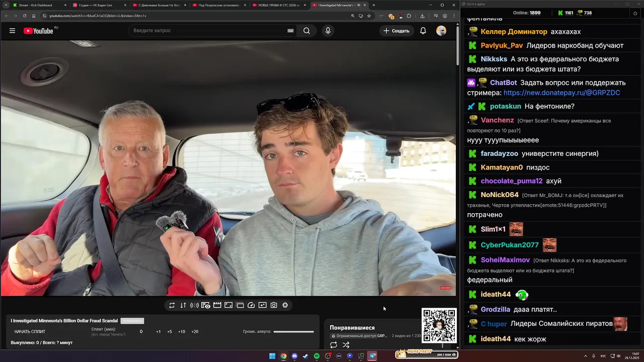Go back in browser history
Screen dimensions: 644x362
coord(7,16)
